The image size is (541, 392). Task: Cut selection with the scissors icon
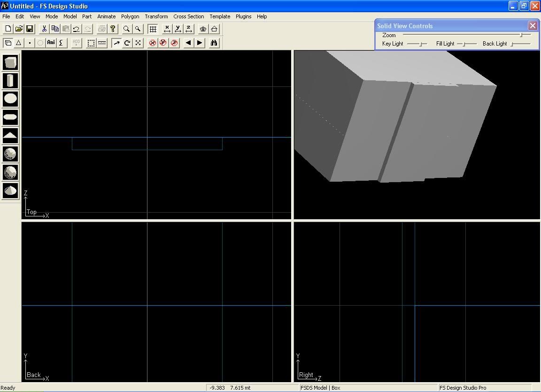tap(44, 29)
